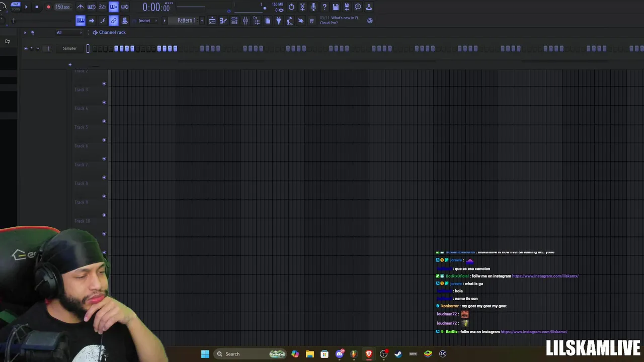Open the undo history icon
The height and width of the screenshot is (362, 644).
pos(291,7)
